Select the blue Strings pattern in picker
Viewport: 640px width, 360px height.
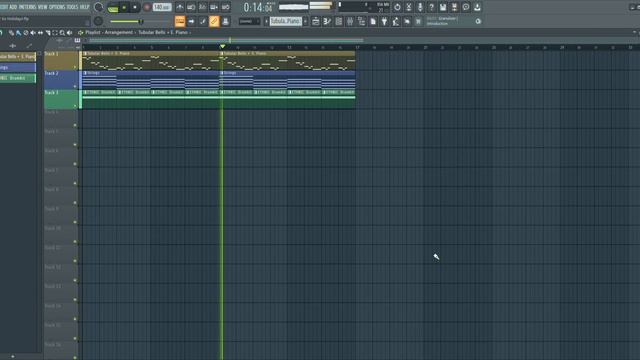(18, 67)
